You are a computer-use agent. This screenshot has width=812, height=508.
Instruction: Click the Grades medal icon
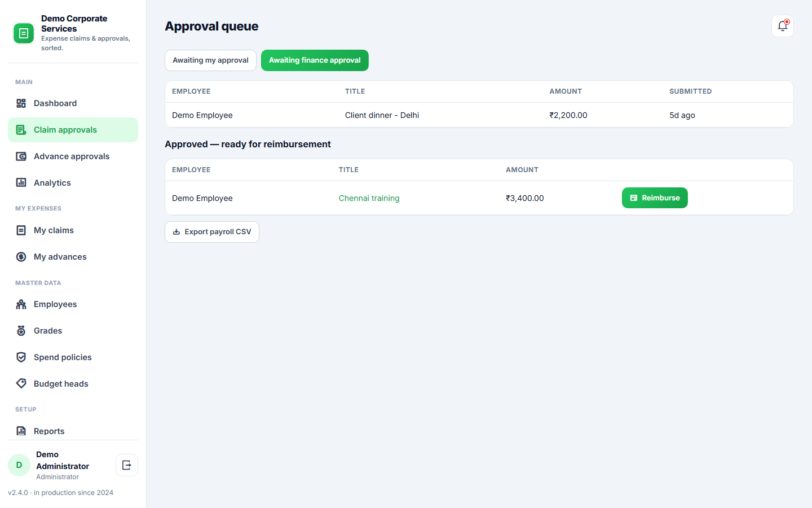[21, 331]
